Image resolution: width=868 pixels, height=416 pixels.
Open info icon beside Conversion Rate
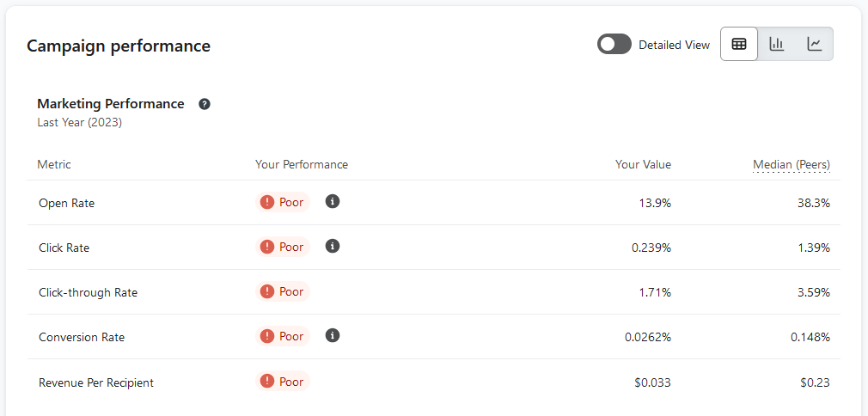click(x=332, y=336)
